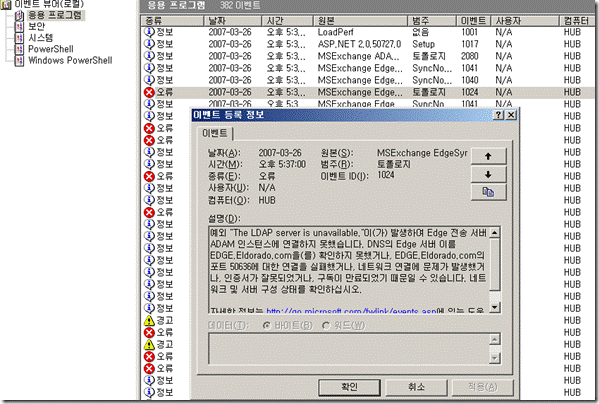599x404 pixels.
Task: Copy event details using the copy icon button
Action: click(x=488, y=192)
